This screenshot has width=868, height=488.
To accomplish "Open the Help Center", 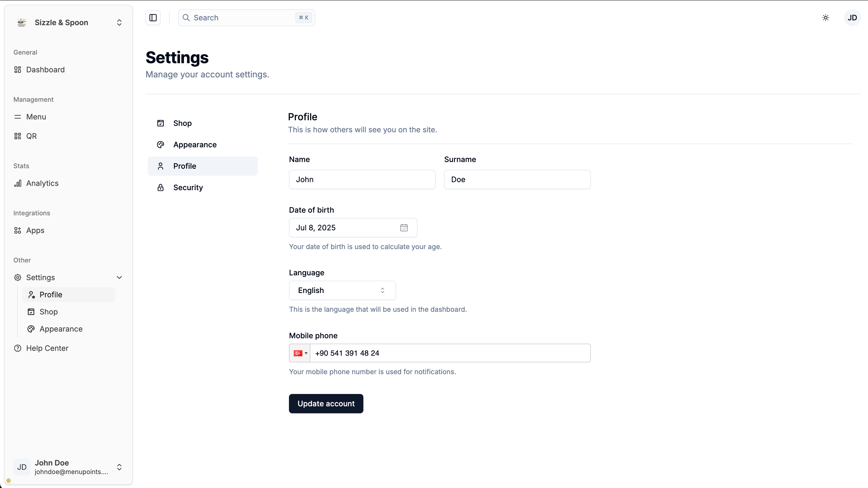I will pyautogui.click(x=47, y=348).
